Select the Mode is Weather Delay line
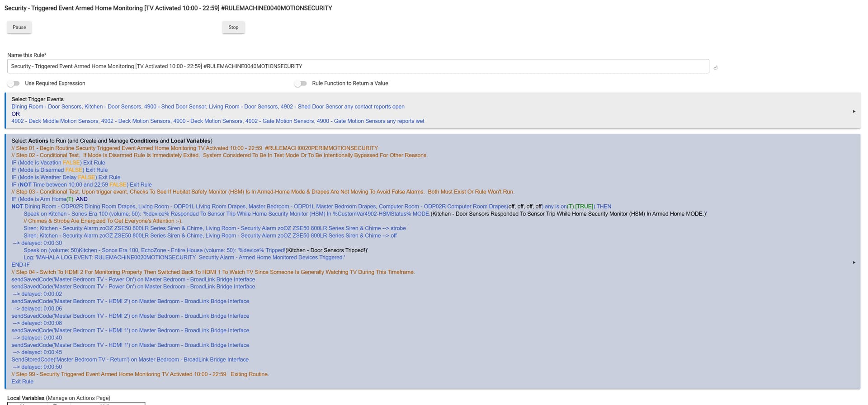 point(66,177)
